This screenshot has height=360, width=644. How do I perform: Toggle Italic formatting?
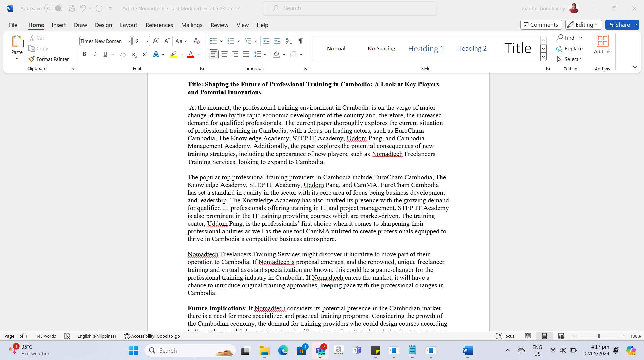(x=95, y=54)
